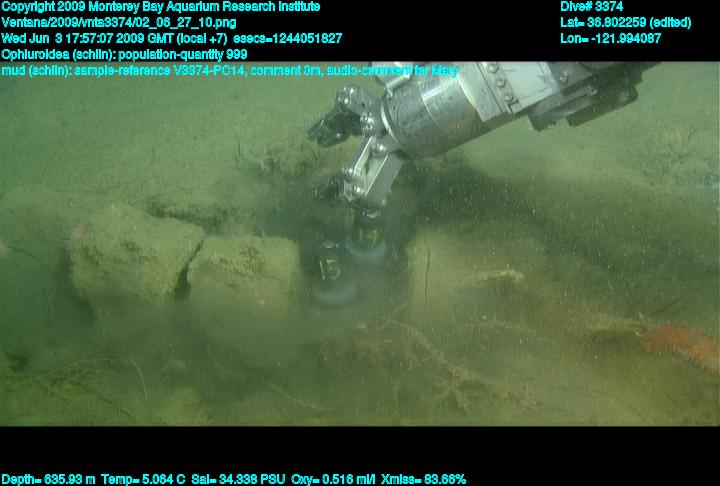Image resolution: width=720 pixels, height=486 pixels.
Task: Click the esecs=1244051827 value
Action: coord(287,39)
